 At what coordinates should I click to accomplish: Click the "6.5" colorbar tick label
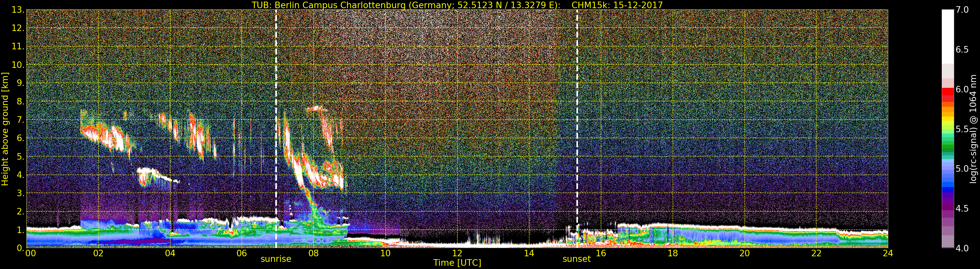(962, 50)
